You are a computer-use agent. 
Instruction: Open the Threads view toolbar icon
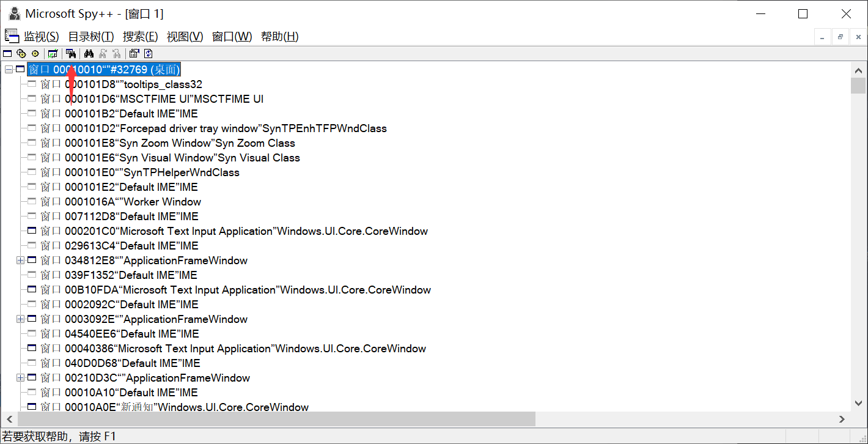coord(35,54)
